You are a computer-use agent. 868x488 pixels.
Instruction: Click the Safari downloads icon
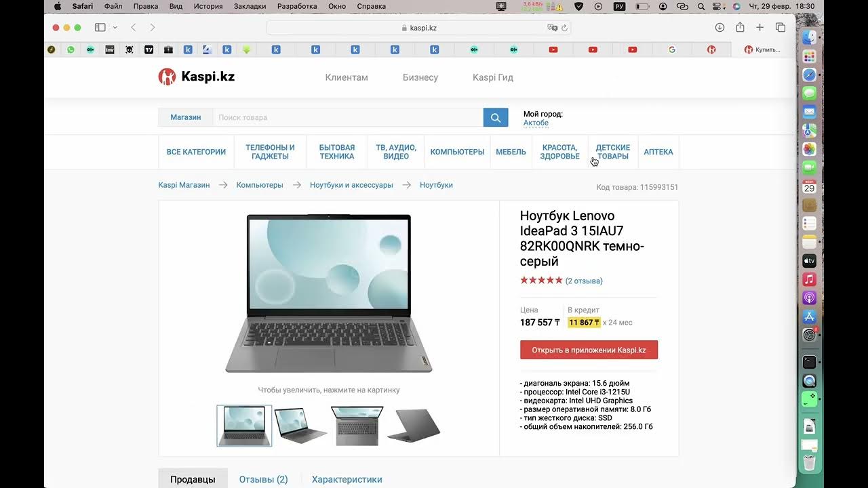(x=720, y=28)
